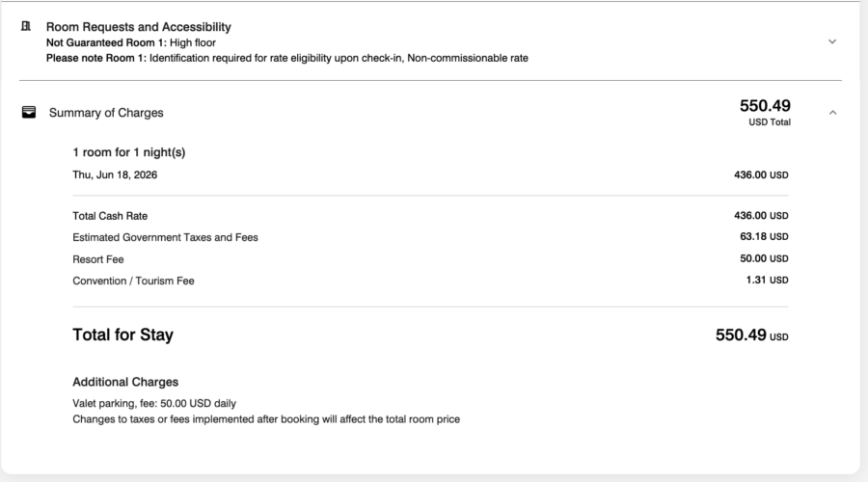Open the Room Requests and Accessibility heading
Image resolution: width=868 pixels, height=482 pixels.
(x=138, y=27)
